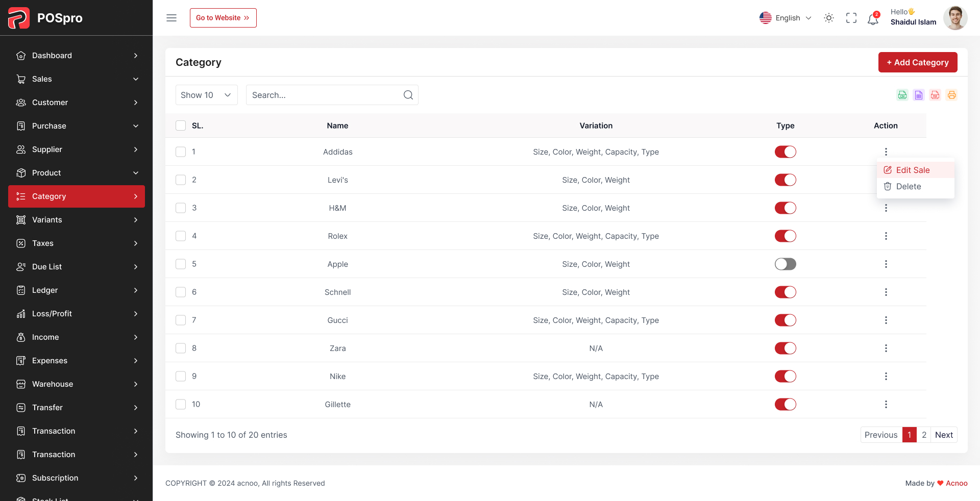
Task: Click the orange print icon
Action: (x=951, y=95)
